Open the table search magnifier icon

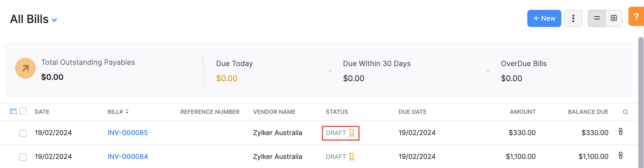click(x=626, y=112)
